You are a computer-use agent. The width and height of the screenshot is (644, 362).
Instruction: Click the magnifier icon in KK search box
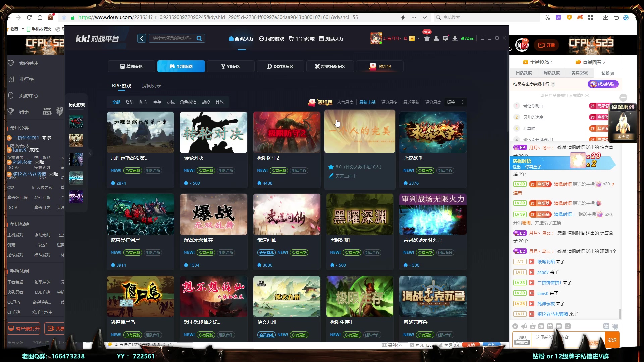(x=199, y=38)
